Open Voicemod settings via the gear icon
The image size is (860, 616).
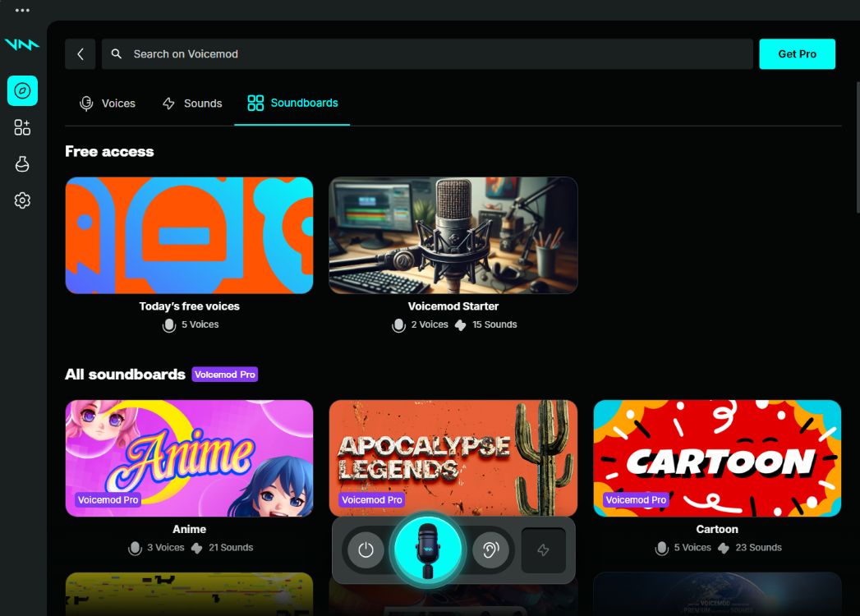click(x=22, y=200)
